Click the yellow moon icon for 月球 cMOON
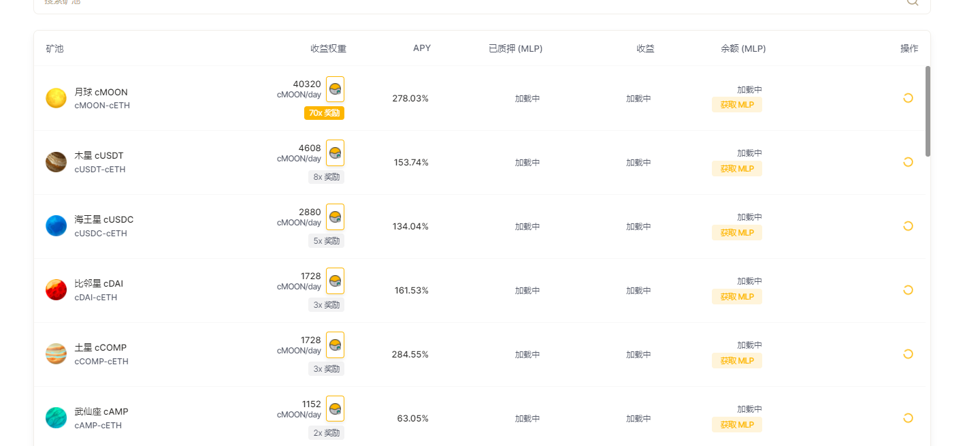 pos(56,98)
